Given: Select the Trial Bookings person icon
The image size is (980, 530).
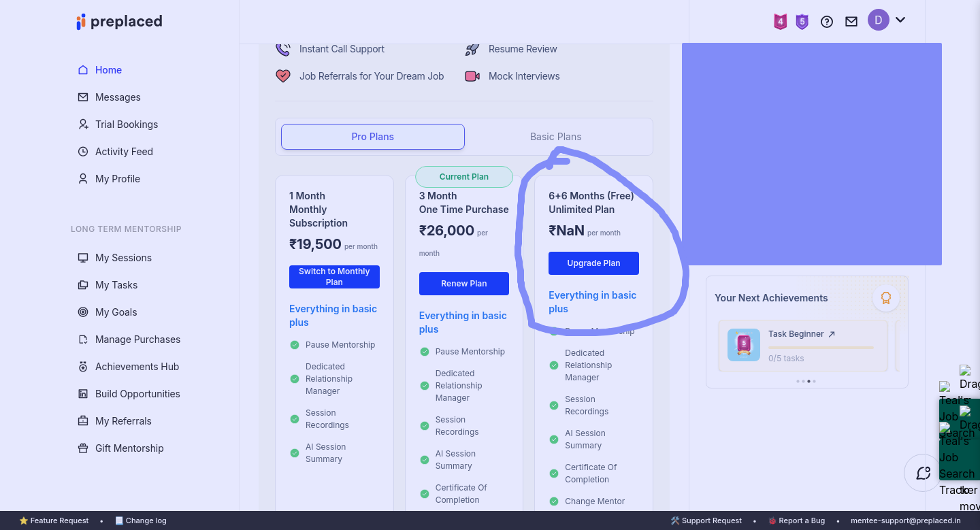Looking at the screenshot, I should 83,125.
